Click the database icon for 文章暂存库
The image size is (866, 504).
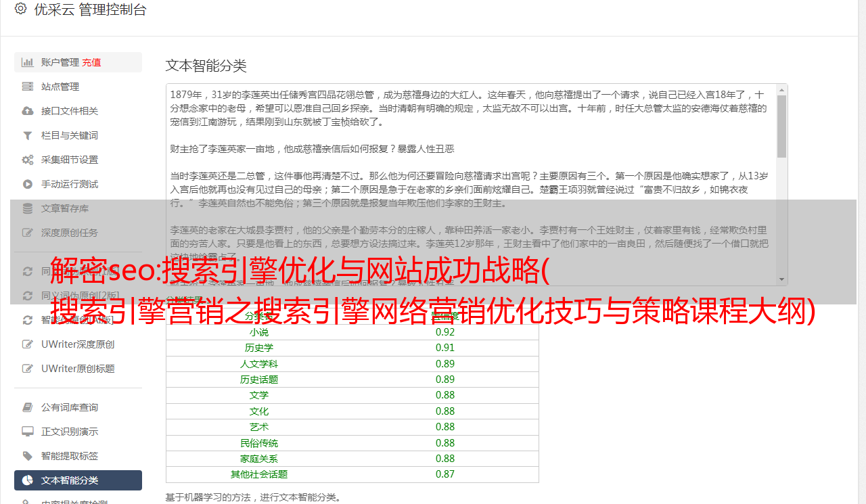pos(28,208)
